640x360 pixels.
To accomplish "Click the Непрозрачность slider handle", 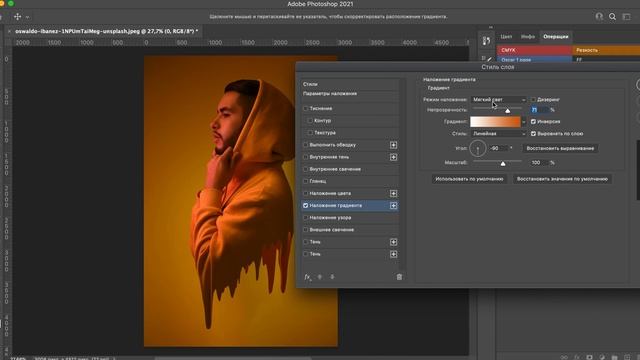I will click(507, 111).
